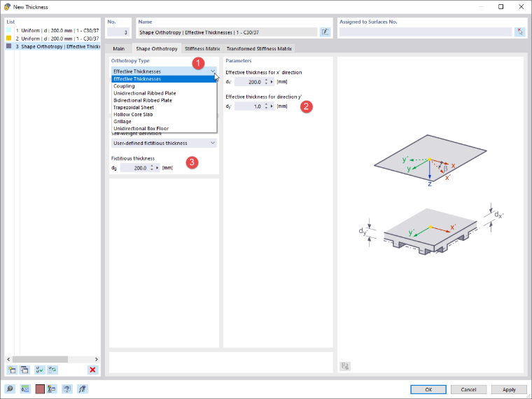This screenshot has height=399, width=532.
Task: Click spinner on y' effective thickness
Action: click(x=266, y=106)
